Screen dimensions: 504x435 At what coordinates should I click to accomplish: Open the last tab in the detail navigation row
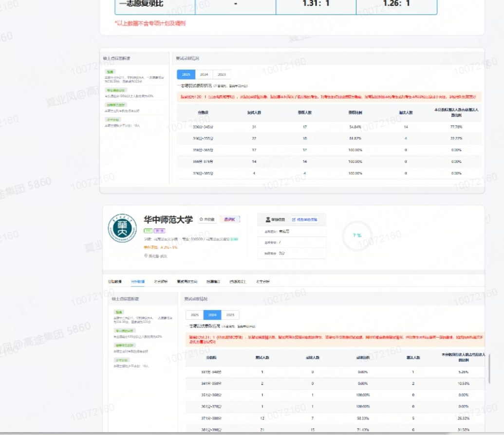tap(263, 282)
